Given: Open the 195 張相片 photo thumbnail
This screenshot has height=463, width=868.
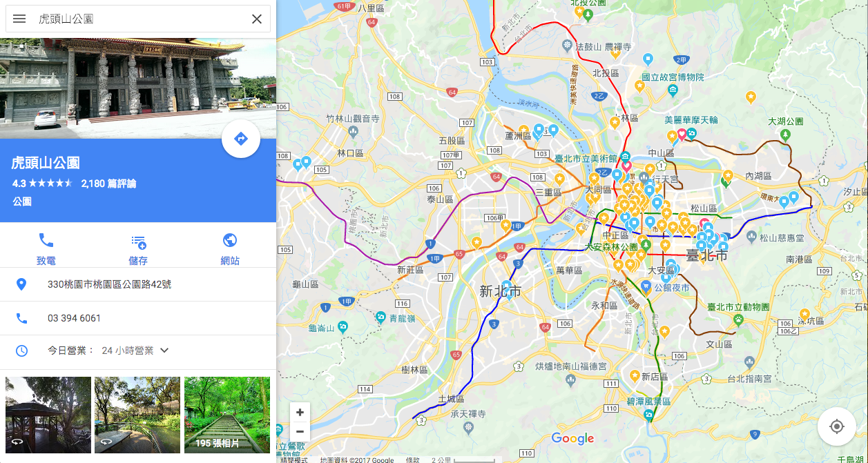Looking at the screenshot, I should (x=227, y=415).
